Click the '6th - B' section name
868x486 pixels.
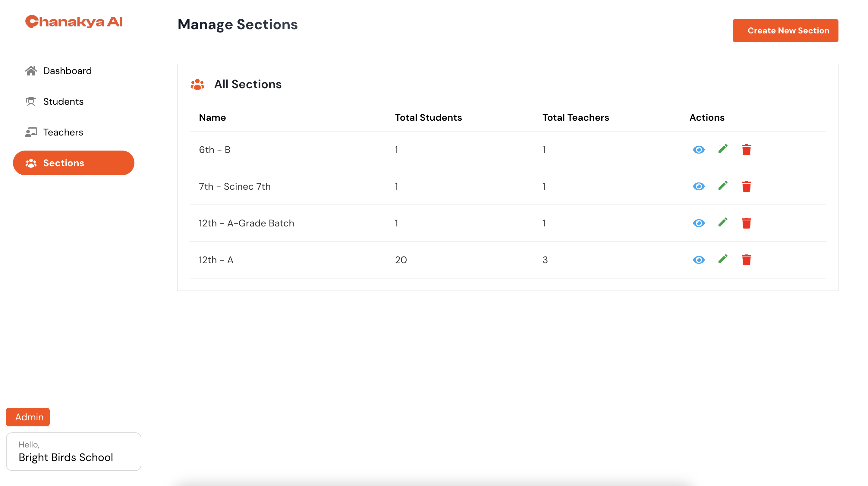point(215,149)
